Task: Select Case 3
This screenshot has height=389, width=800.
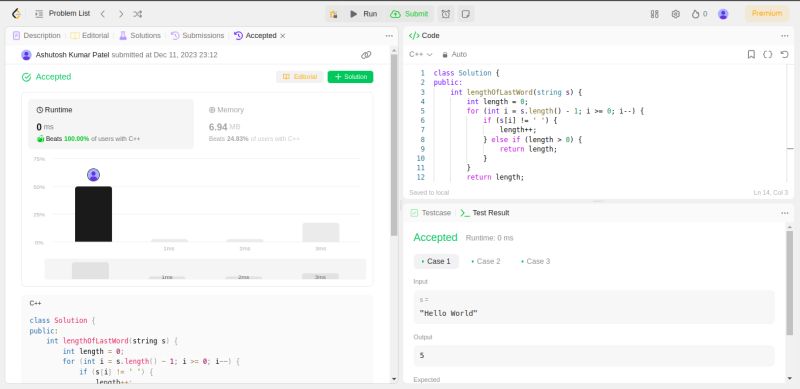Action: [x=536, y=261]
